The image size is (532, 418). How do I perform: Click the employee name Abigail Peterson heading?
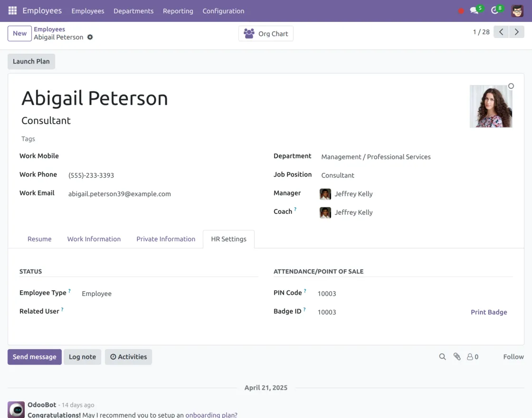[95, 98]
